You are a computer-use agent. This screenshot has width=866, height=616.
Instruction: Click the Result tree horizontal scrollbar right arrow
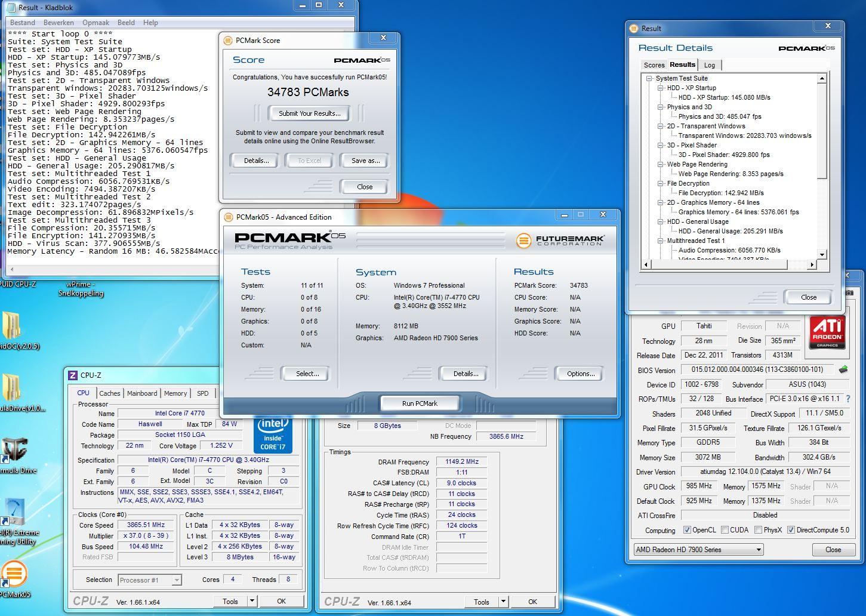[x=812, y=264]
